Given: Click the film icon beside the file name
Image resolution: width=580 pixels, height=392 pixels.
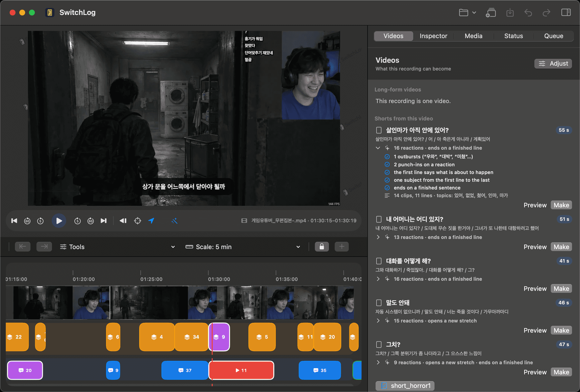Looking at the screenshot, I should tap(244, 221).
